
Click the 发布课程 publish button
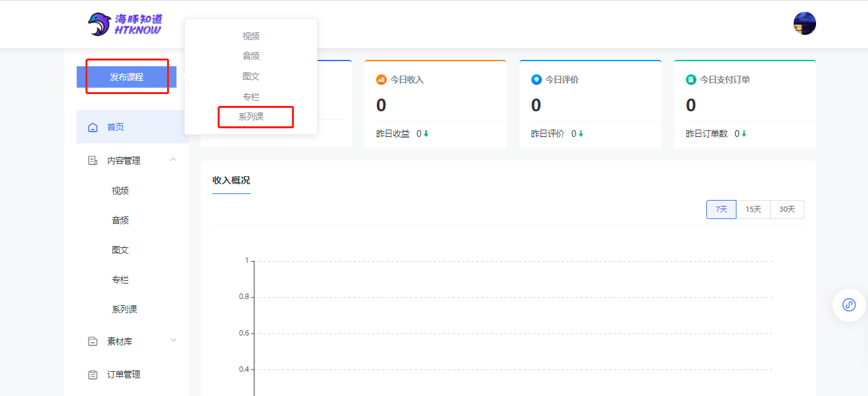click(126, 77)
